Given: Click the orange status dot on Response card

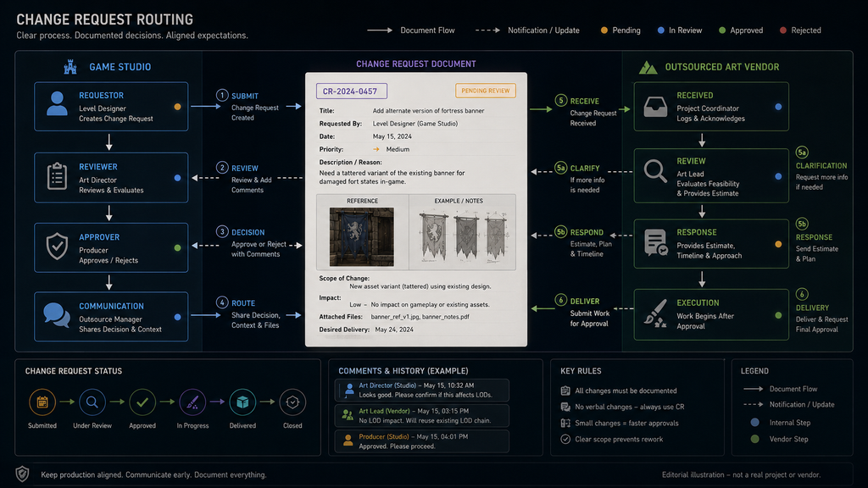Looking at the screenshot, I should [x=778, y=244].
